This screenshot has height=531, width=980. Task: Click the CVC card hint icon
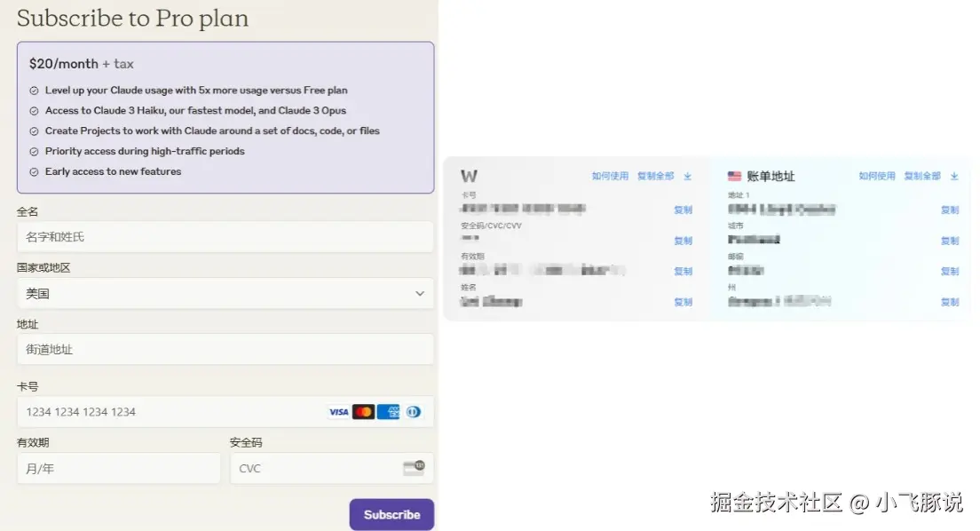(414, 468)
